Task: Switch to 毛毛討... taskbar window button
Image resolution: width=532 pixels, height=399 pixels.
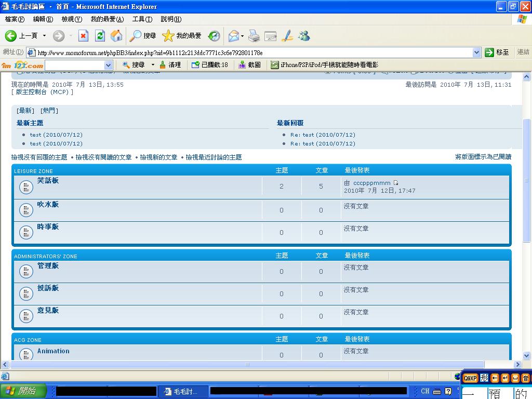Action: [182, 392]
